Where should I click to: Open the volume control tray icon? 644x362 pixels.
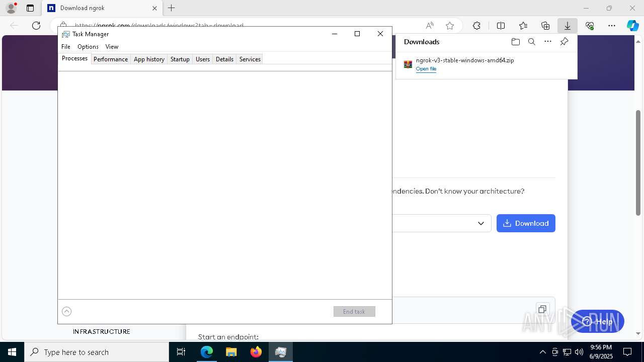click(579, 352)
